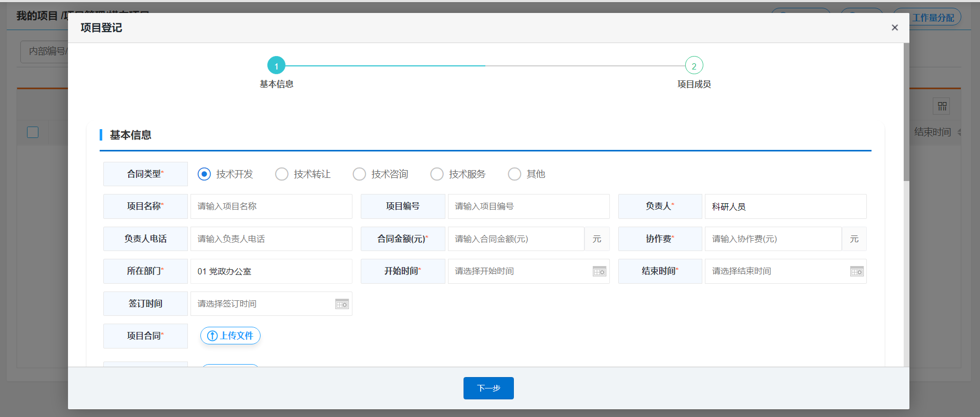
Task: Focus the 项目名称 input field
Action: click(271, 206)
